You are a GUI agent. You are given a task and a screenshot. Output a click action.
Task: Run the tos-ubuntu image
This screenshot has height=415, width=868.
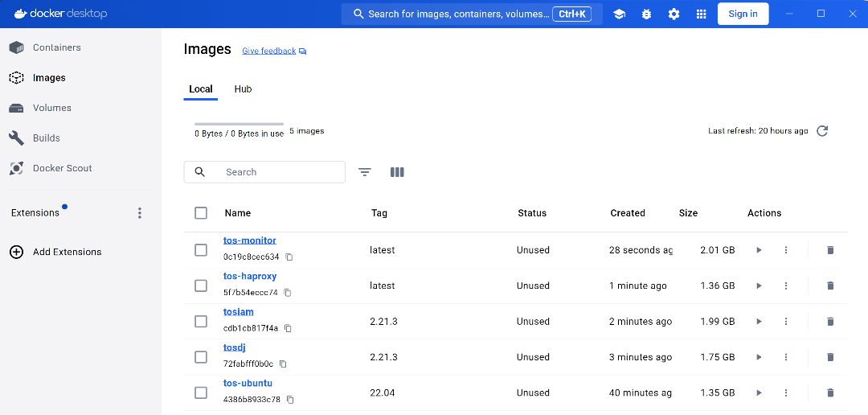pos(759,392)
